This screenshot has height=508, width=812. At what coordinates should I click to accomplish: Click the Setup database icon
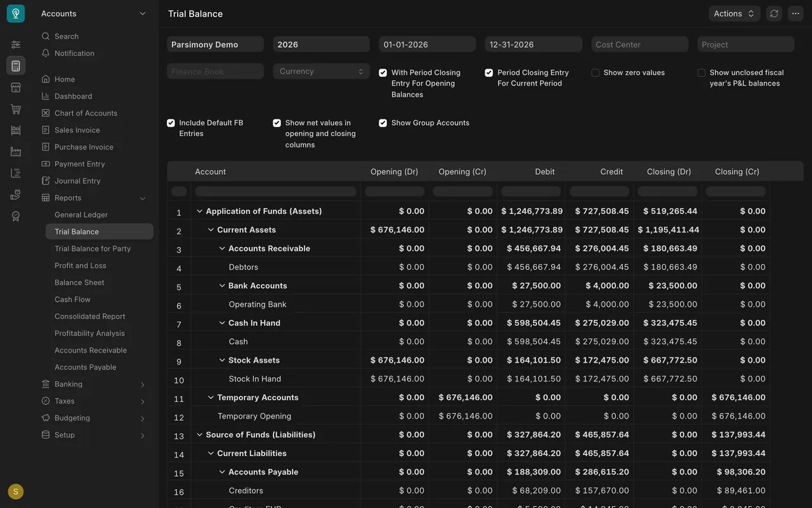(46, 435)
